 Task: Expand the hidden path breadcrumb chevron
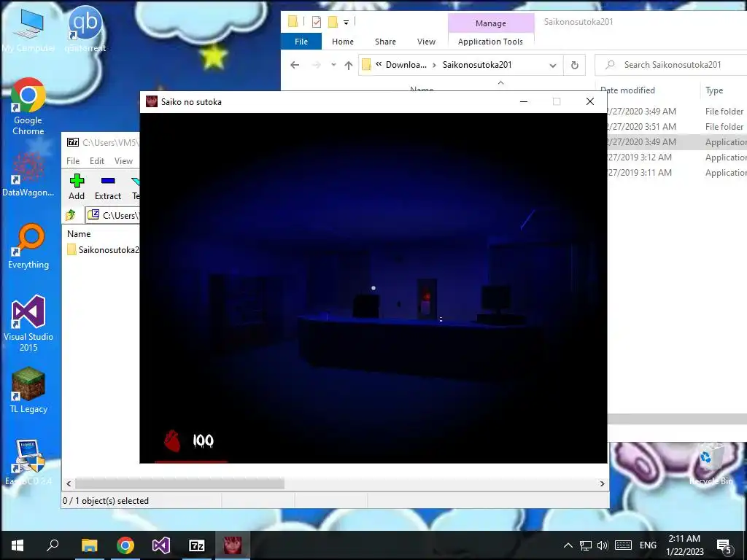coord(379,64)
